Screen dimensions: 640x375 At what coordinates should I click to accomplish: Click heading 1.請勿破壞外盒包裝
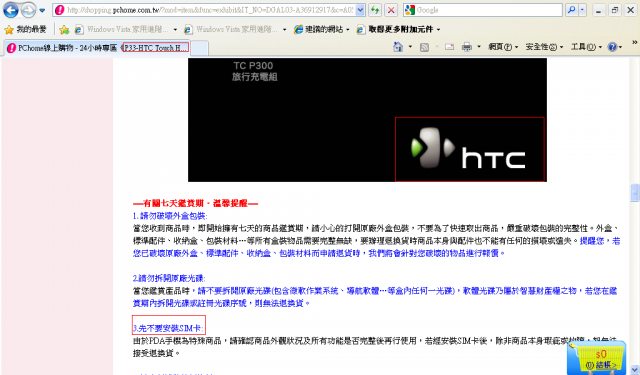[x=170, y=216]
